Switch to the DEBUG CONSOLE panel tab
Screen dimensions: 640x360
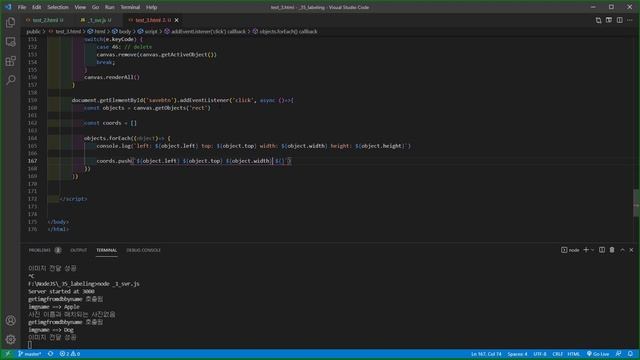(143, 250)
